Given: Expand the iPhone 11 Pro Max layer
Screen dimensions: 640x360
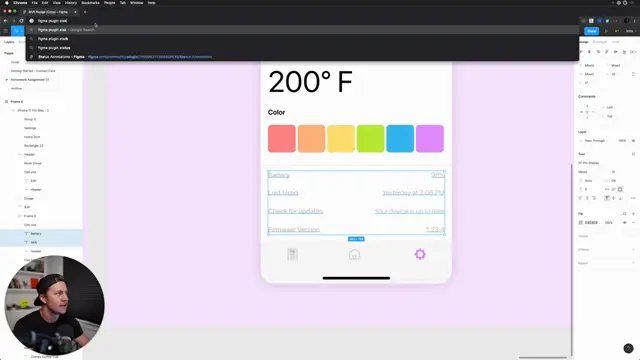Looking at the screenshot, I should 13,111.
